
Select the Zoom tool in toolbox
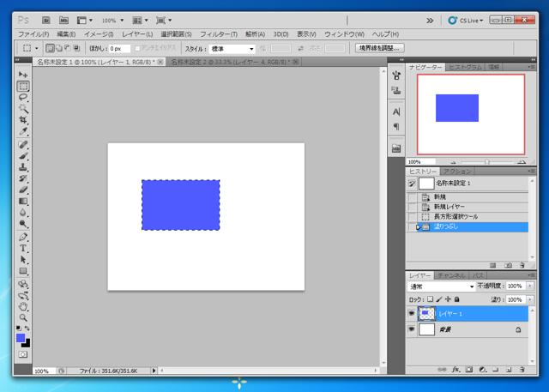point(23,317)
